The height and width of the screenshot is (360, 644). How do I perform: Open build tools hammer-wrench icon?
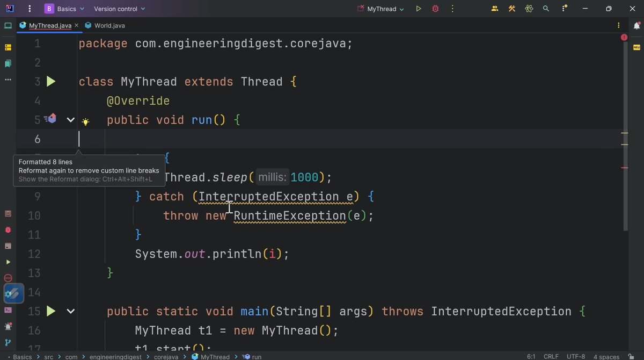click(x=512, y=9)
